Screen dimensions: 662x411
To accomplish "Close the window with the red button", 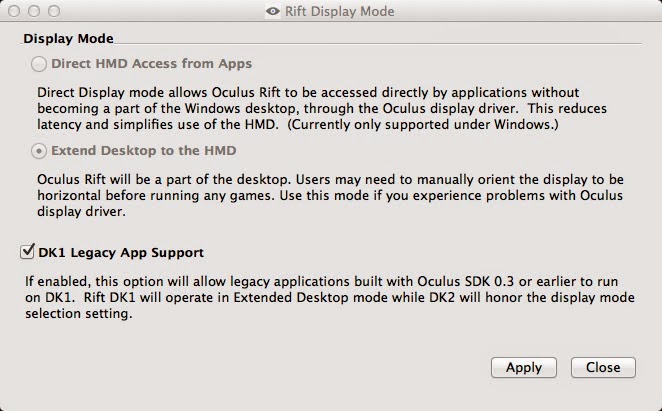I will pyautogui.click(x=12, y=11).
